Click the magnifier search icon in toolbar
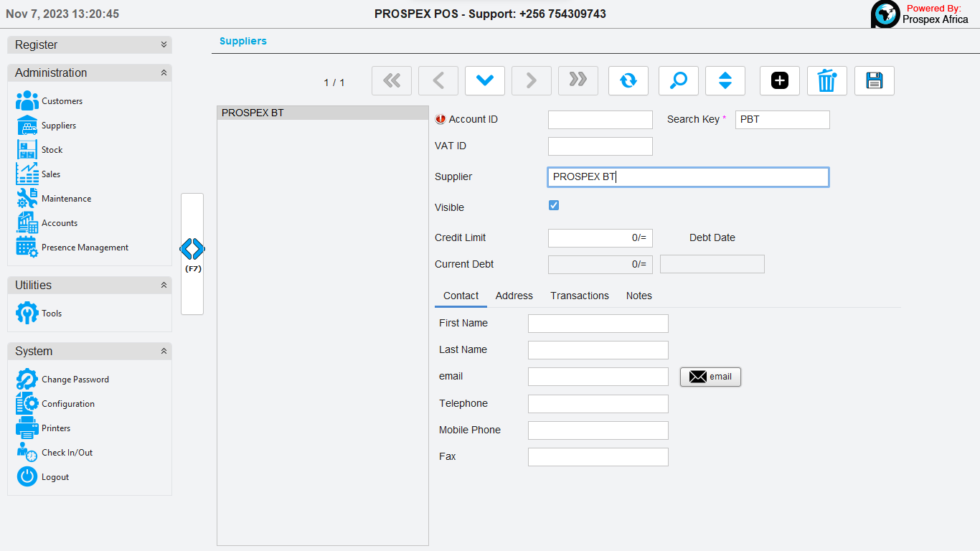This screenshot has width=980, height=551. point(678,81)
